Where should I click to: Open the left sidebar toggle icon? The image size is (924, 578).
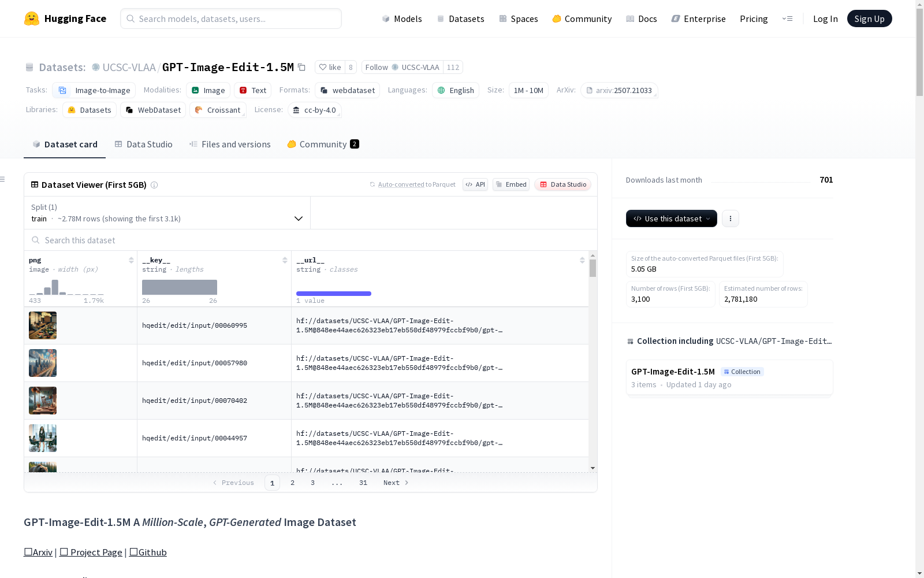coord(3,179)
